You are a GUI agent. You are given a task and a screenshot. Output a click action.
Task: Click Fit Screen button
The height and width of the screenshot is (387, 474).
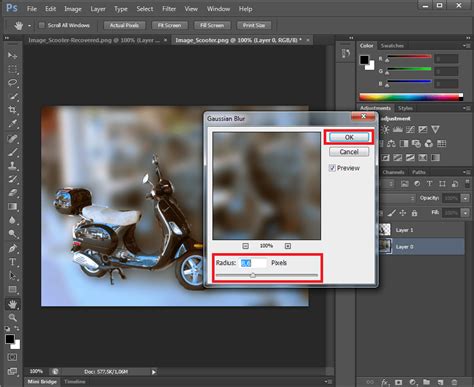169,25
